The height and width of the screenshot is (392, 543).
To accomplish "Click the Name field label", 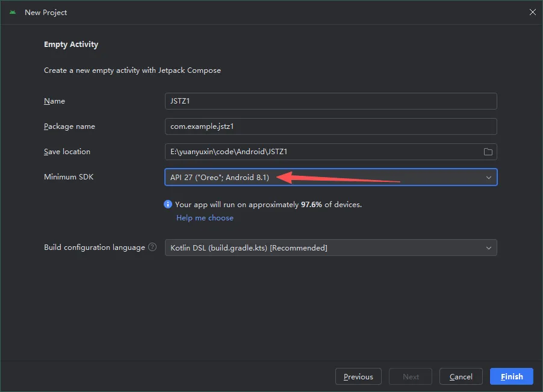I will click(x=54, y=101).
